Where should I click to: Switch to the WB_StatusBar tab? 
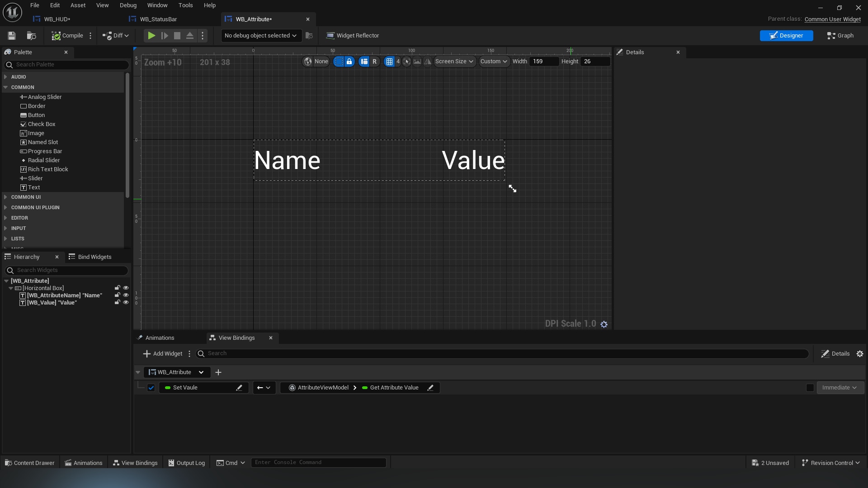[x=158, y=19]
